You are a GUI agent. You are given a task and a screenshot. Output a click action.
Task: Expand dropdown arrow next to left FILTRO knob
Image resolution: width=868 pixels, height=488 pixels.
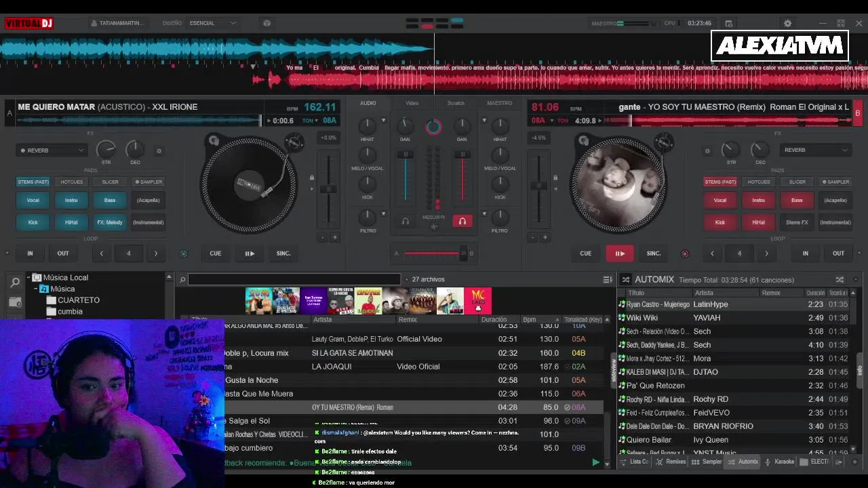383,214
